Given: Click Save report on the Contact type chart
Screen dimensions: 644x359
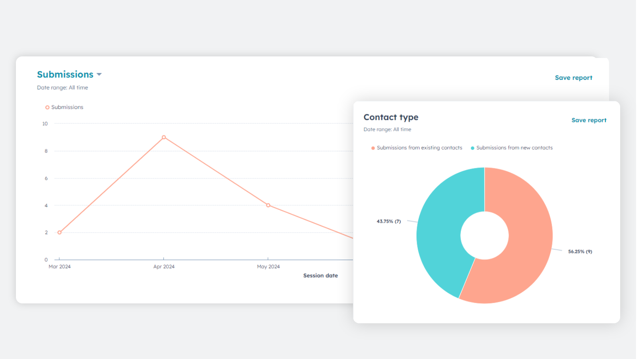Looking at the screenshot, I should (x=589, y=120).
